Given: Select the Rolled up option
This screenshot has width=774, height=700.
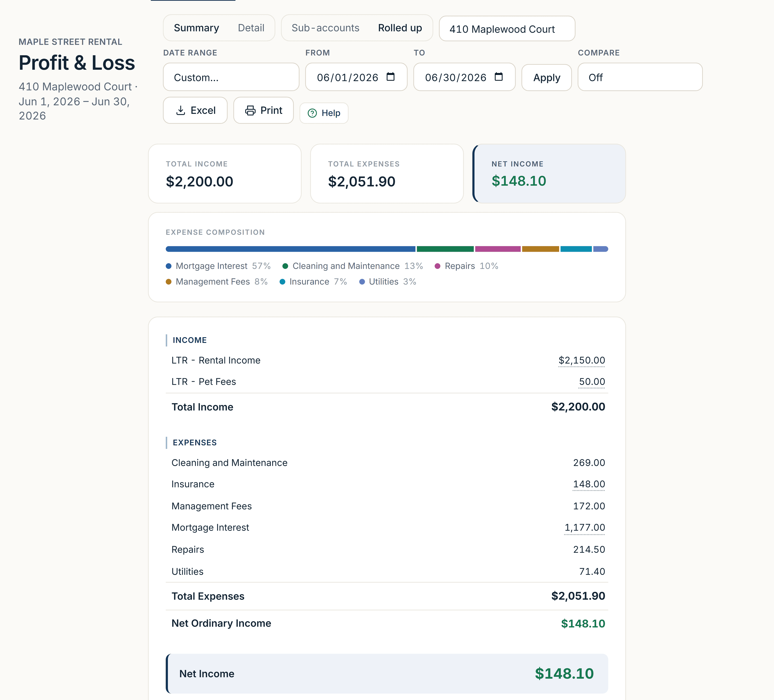Looking at the screenshot, I should point(400,28).
